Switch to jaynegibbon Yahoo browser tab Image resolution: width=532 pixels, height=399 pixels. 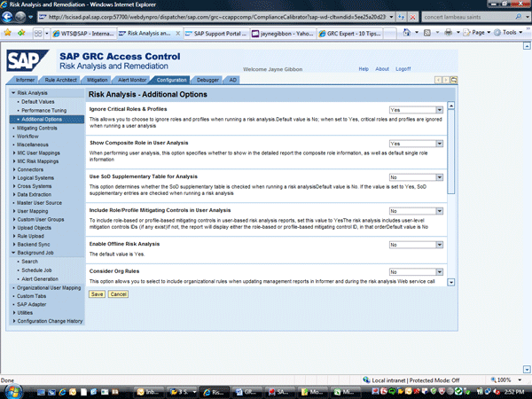tap(283, 34)
